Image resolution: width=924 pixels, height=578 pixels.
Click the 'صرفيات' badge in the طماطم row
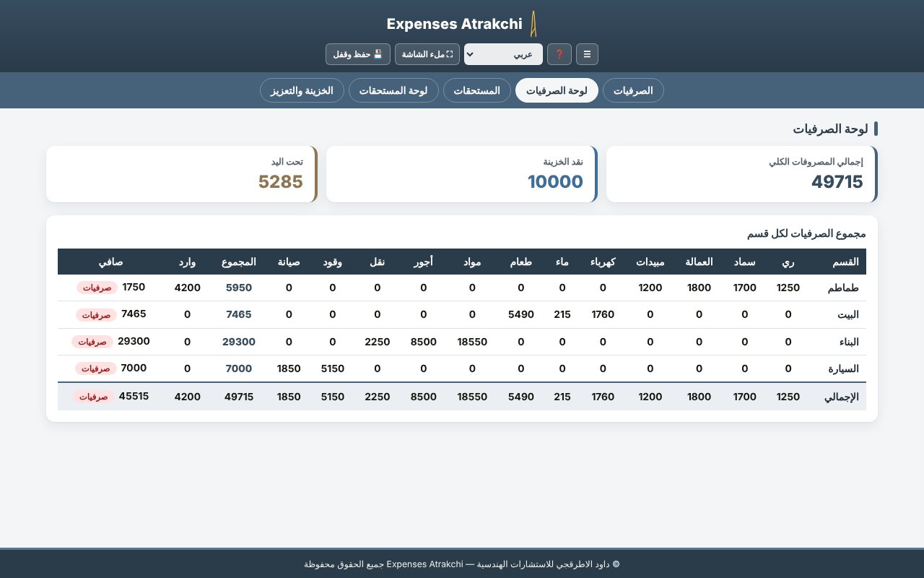click(x=96, y=288)
